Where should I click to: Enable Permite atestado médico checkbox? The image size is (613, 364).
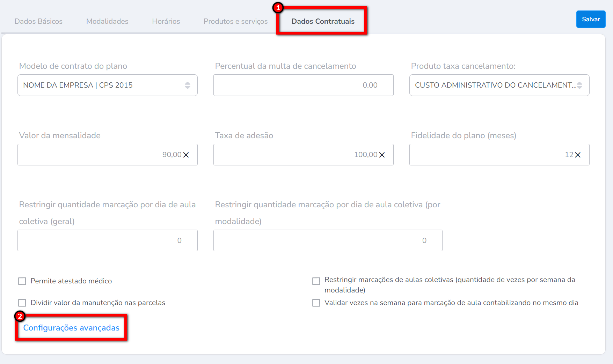[x=22, y=281]
